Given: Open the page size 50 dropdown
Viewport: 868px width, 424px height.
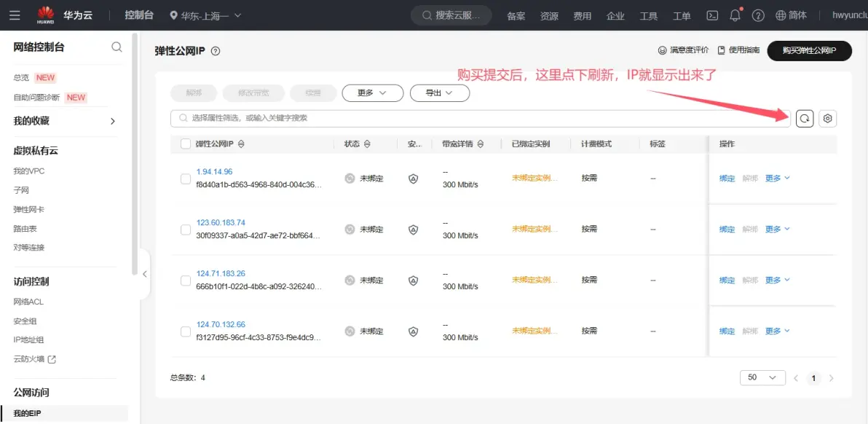Looking at the screenshot, I should point(762,377).
